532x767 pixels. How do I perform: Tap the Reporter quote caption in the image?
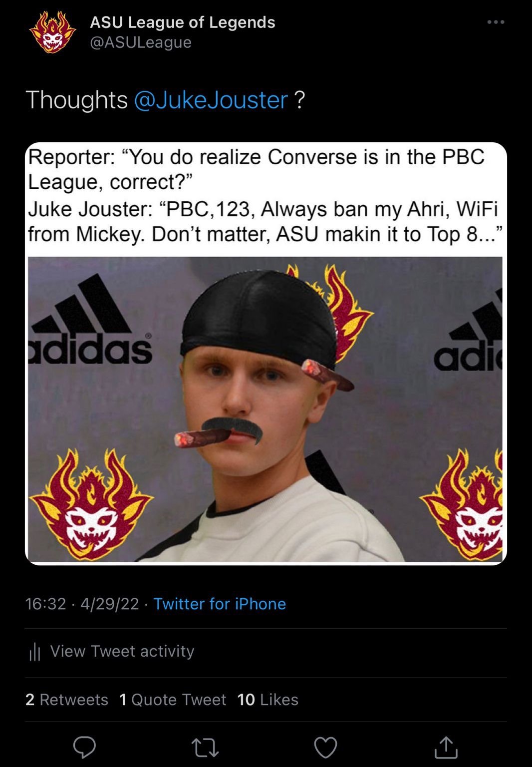pos(257,169)
